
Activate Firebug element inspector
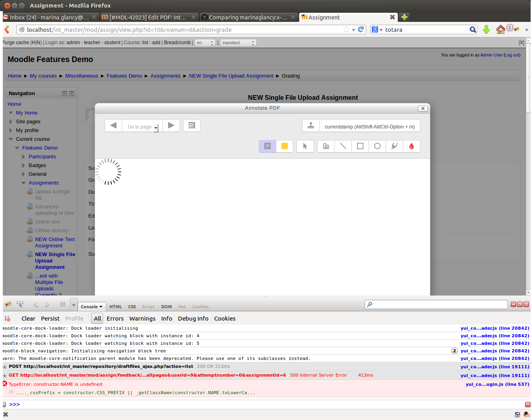pyautogui.click(x=20, y=305)
